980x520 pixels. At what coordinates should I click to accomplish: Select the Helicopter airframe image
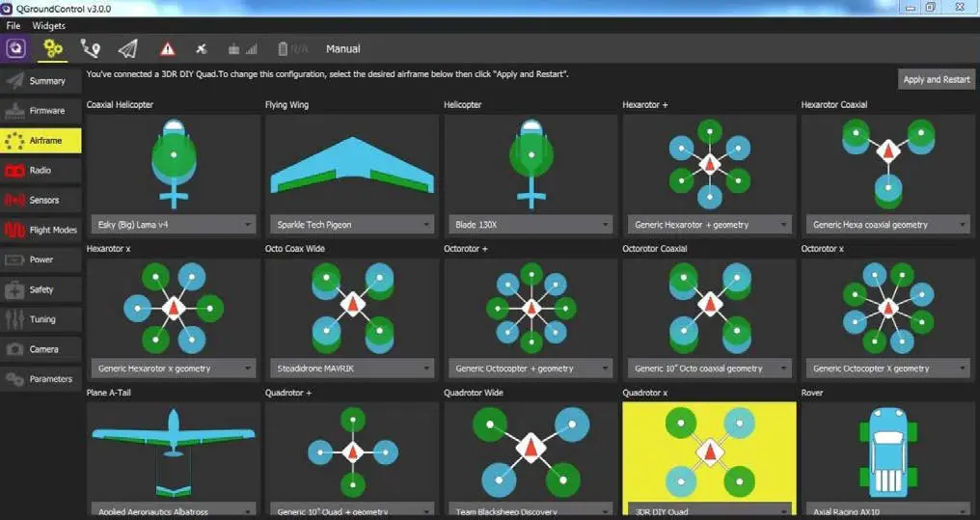531,164
